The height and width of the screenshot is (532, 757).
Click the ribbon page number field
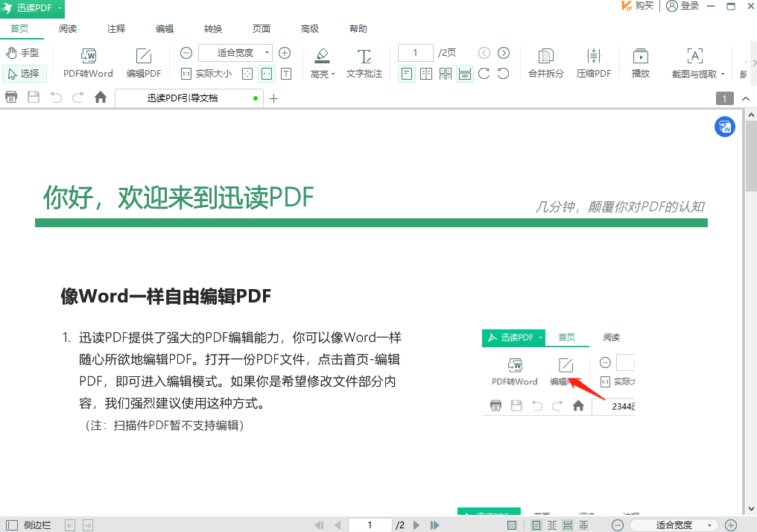[x=415, y=53]
